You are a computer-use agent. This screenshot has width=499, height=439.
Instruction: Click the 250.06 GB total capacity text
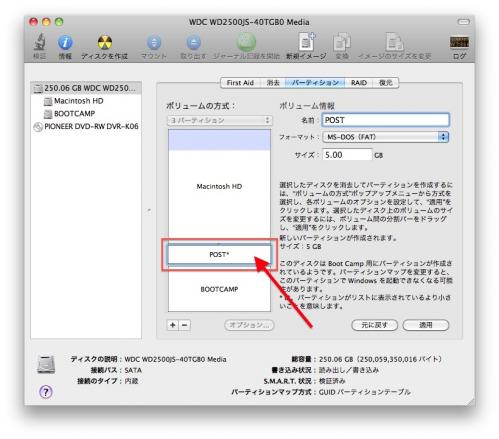click(380, 359)
